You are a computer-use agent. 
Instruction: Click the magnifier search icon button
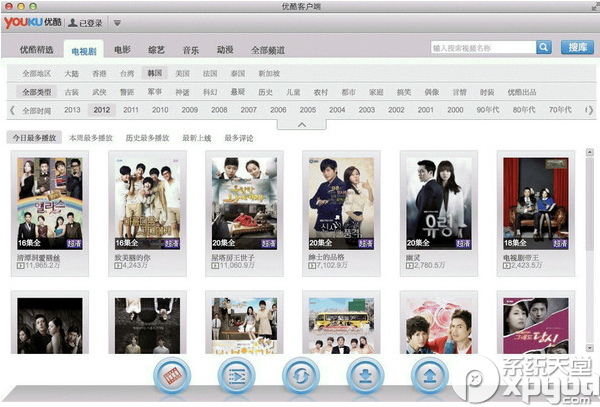544,48
